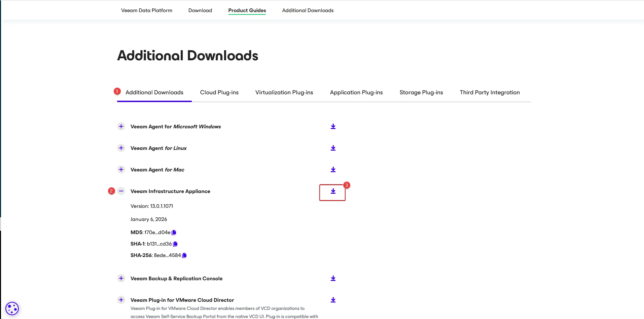Download Veeam Agent for Linux

[333, 148]
